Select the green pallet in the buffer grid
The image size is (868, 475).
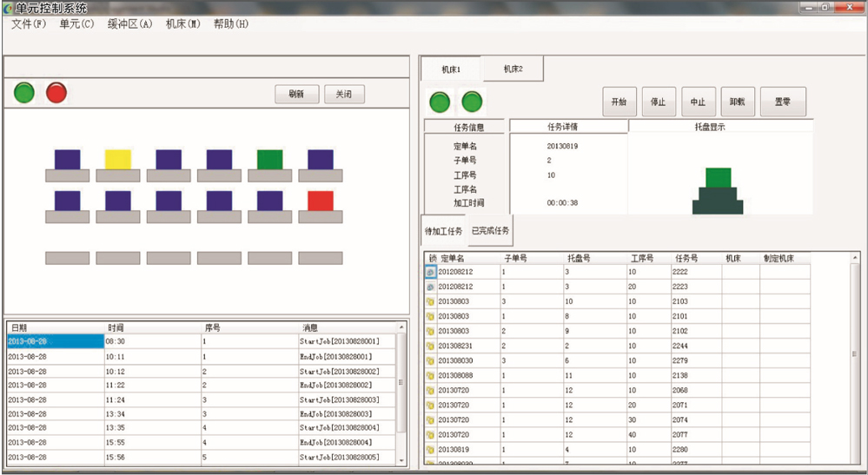click(269, 159)
